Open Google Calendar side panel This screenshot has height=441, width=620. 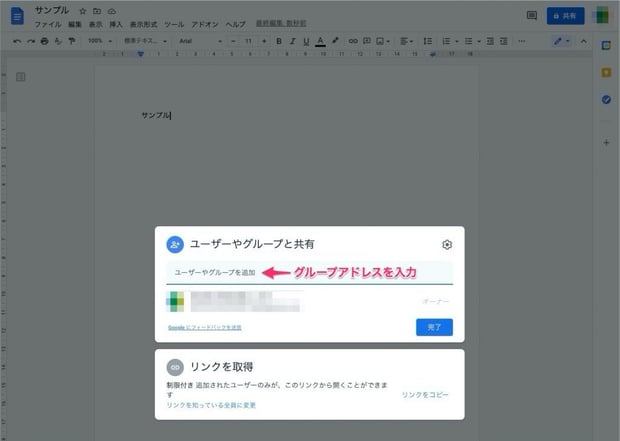point(606,45)
